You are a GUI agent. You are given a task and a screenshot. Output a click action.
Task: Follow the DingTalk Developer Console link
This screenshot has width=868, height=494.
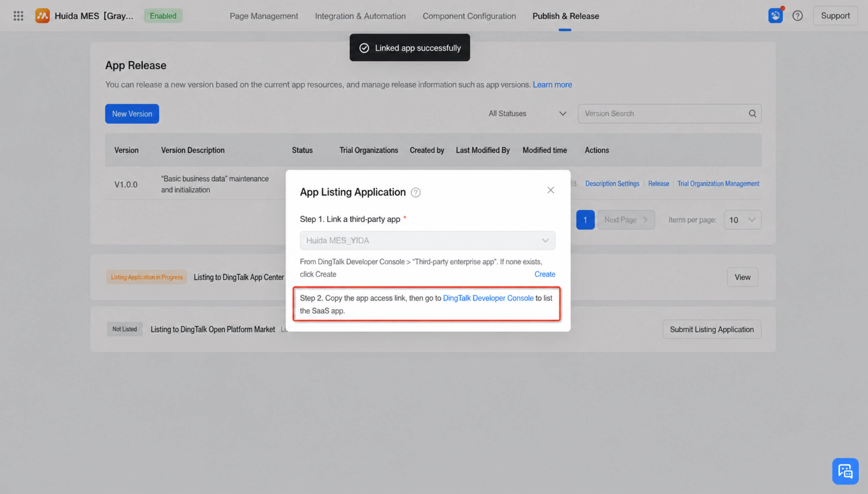coord(488,298)
